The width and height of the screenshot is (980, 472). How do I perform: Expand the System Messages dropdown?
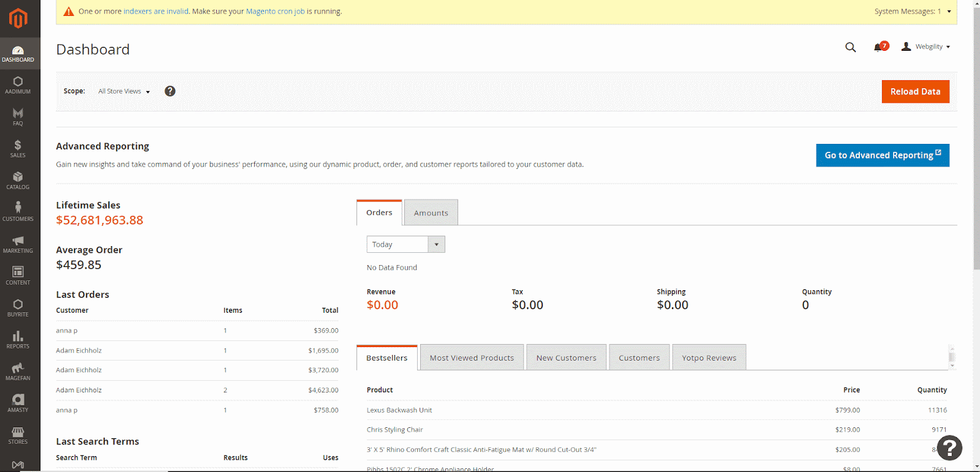point(913,12)
